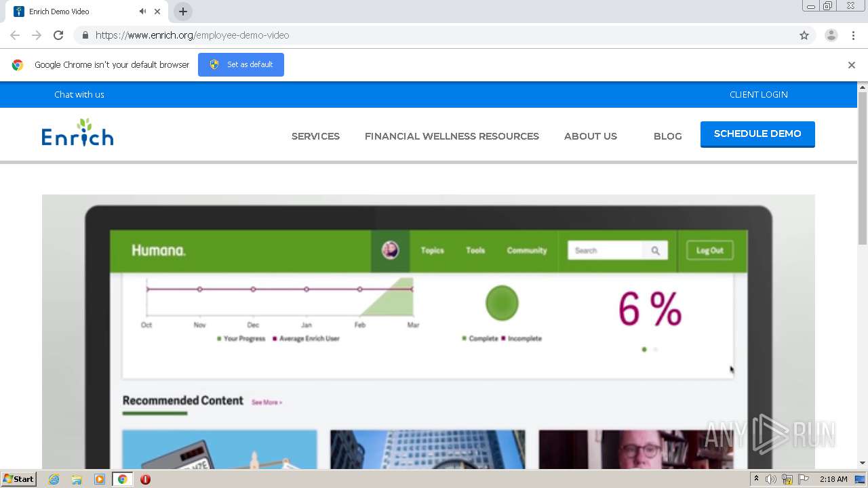868x488 pixels.
Task: Click the calculator thumbnail under Recommended Content
Action: pyautogui.click(x=219, y=449)
